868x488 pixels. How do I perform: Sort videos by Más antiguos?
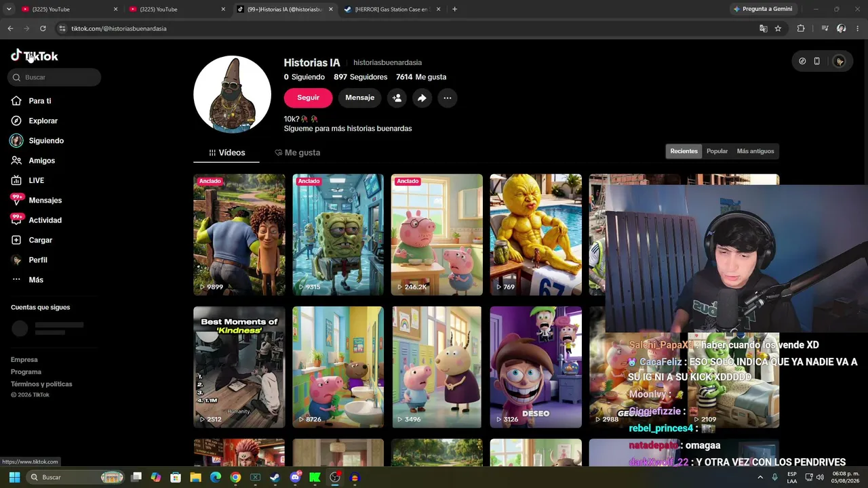tap(755, 151)
